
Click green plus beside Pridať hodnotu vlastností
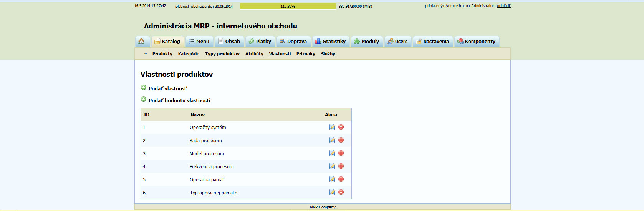coord(144,100)
